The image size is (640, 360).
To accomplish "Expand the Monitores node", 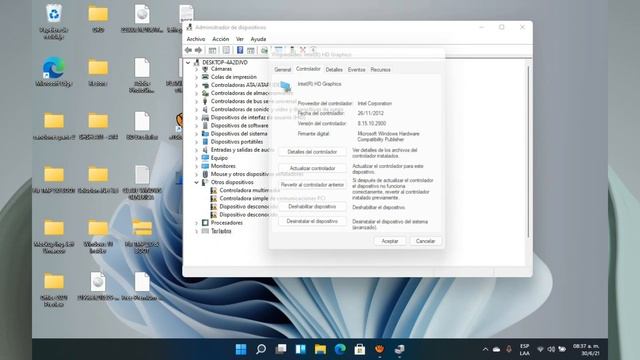I will coord(197,166).
